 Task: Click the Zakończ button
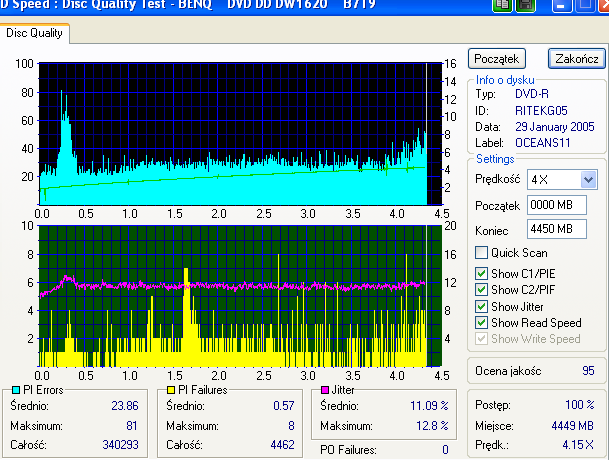pyautogui.click(x=577, y=59)
